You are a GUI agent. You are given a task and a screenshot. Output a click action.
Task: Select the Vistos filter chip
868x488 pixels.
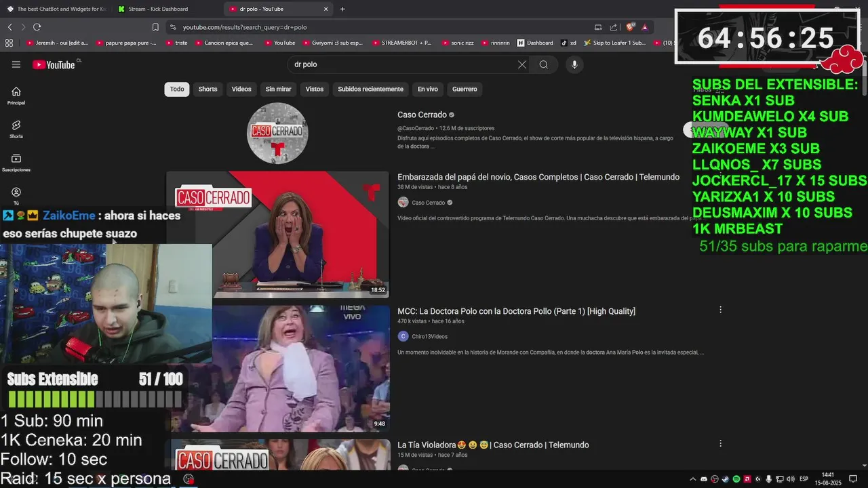click(x=315, y=89)
